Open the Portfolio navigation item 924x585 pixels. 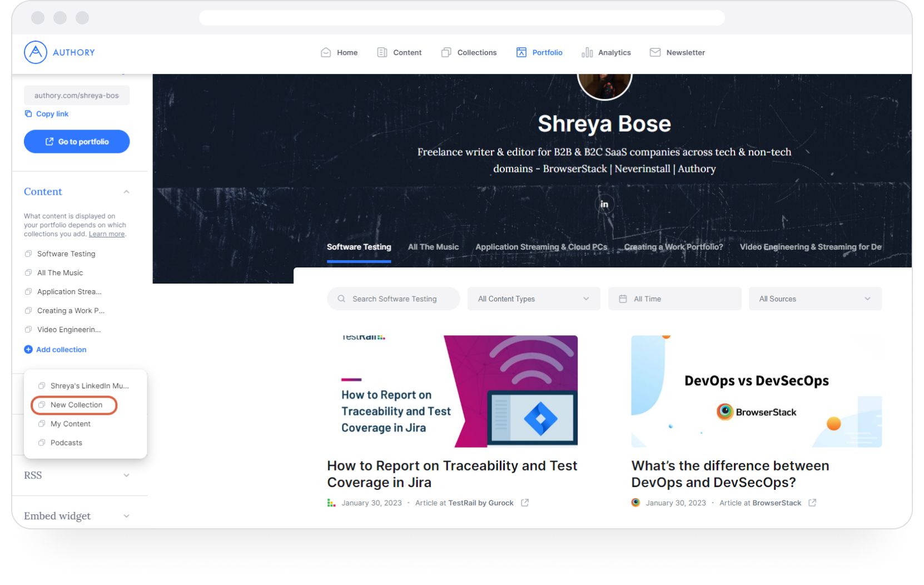(539, 52)
